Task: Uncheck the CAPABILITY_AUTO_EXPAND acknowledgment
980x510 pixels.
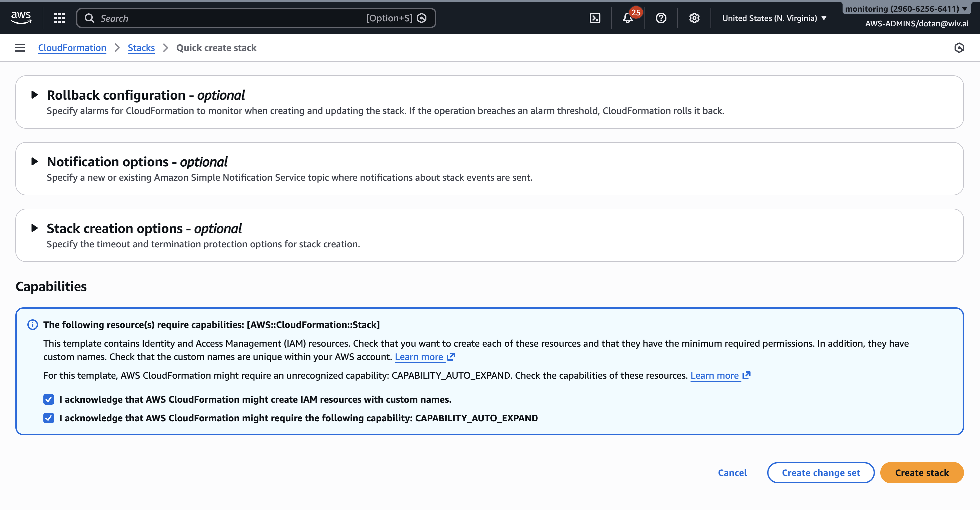Action: tap(48, 418)
